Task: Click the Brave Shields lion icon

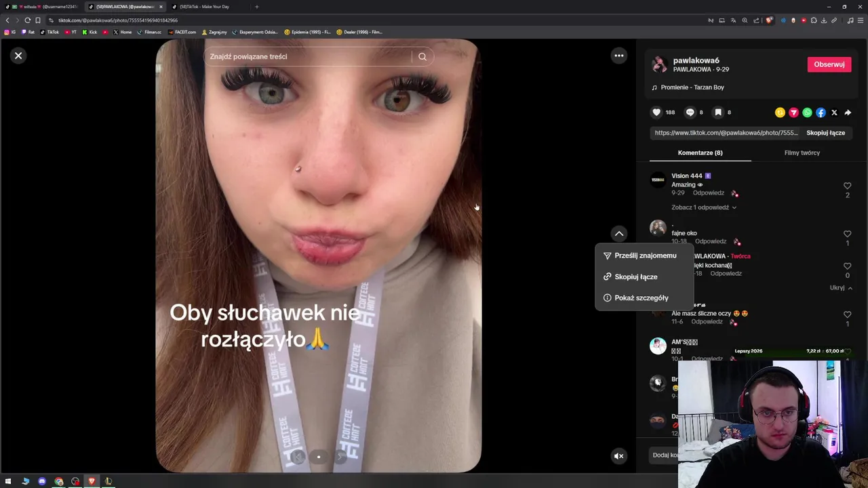Action: (x=768, y=20)
